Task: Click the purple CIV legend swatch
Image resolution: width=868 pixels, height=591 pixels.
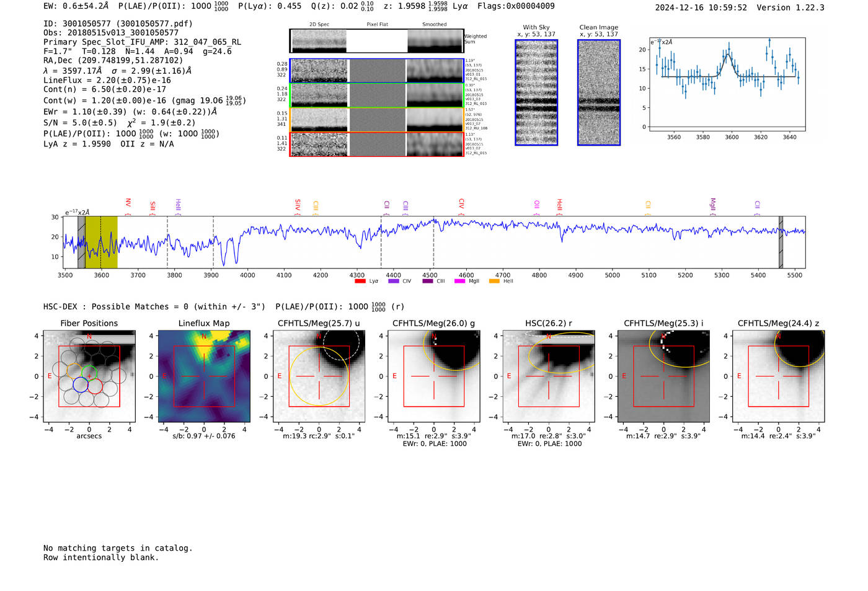Action: point(393,282)
